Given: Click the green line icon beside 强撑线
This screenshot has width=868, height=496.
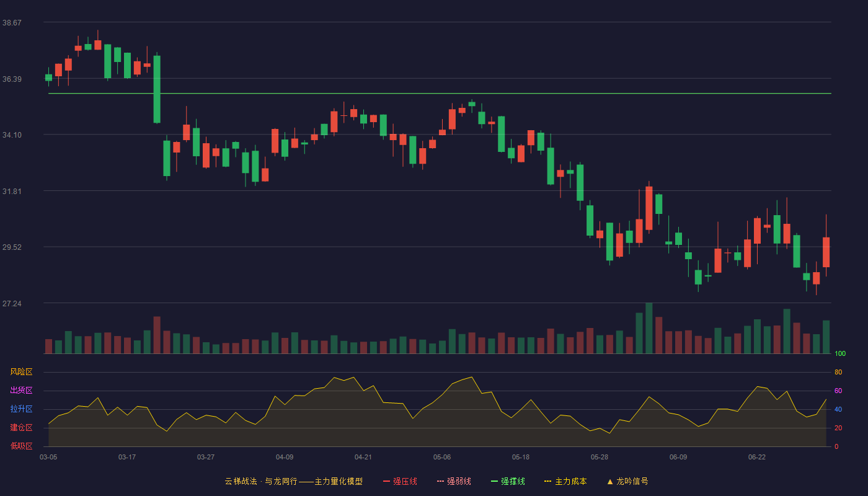Looking at the screenshot, I should (x=494, y=481).
